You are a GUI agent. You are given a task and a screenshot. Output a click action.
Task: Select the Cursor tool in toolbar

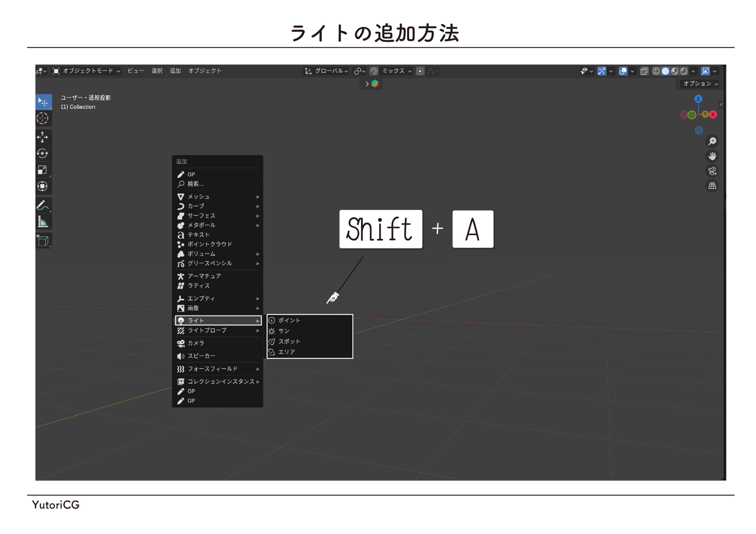click(x=43, y=118)
